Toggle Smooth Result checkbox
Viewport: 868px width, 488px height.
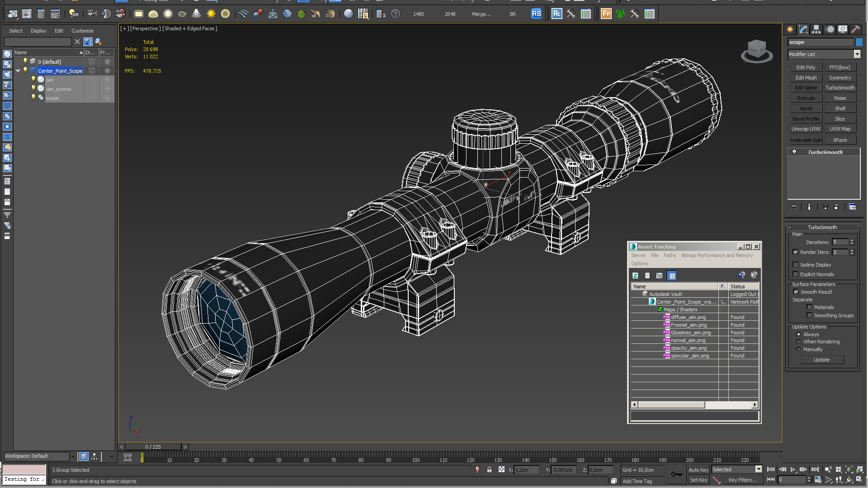click(796, 292)
